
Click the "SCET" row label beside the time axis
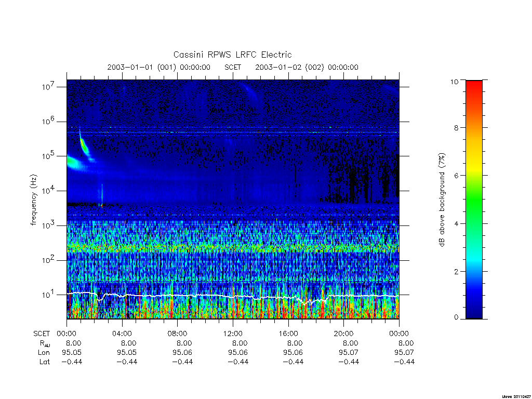click(42, 334)
